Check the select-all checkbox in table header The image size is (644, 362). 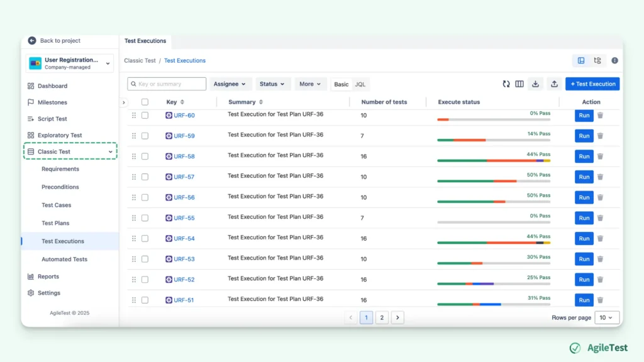[x=144, y=102]
